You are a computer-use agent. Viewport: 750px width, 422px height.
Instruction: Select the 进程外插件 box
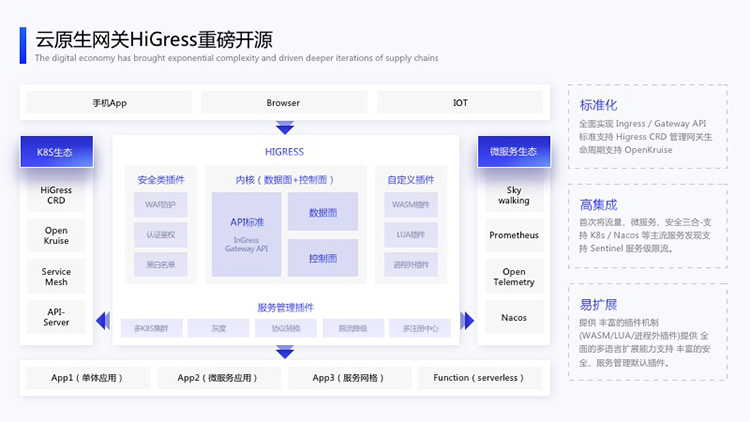411,264
